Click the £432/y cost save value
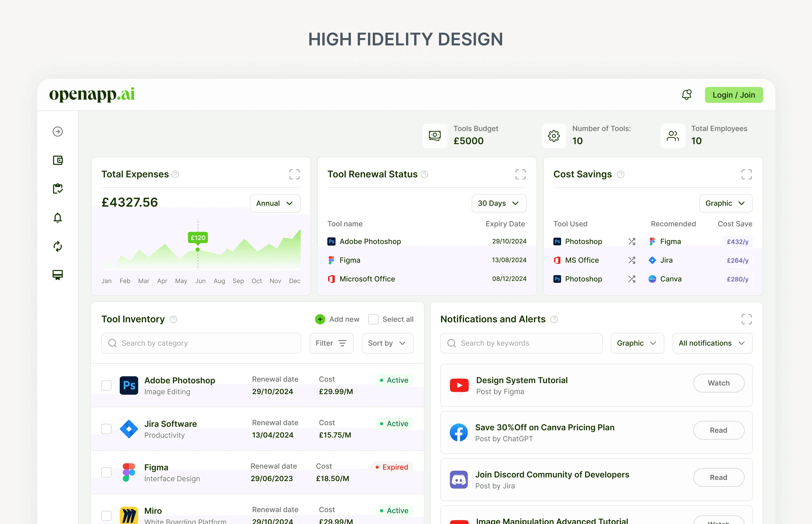Image resolution: width=812 pixels, height=524 pixels. (737, 241)
